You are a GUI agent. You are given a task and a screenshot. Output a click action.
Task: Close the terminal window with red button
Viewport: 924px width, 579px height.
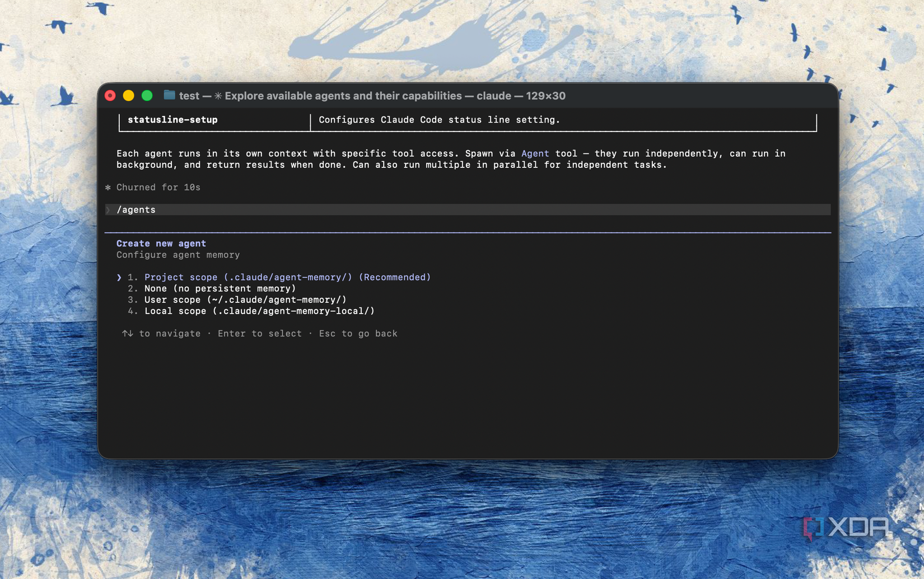(110, 96)
